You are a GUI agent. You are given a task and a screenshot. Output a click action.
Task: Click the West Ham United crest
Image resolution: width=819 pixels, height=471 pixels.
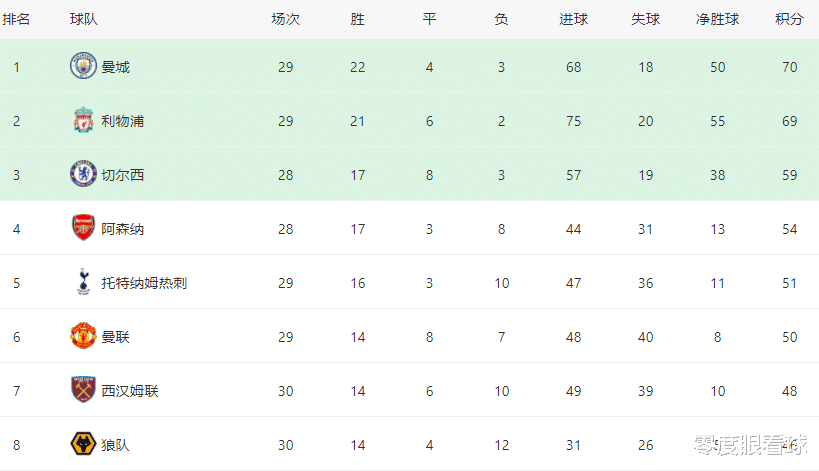tap(83, 390)
